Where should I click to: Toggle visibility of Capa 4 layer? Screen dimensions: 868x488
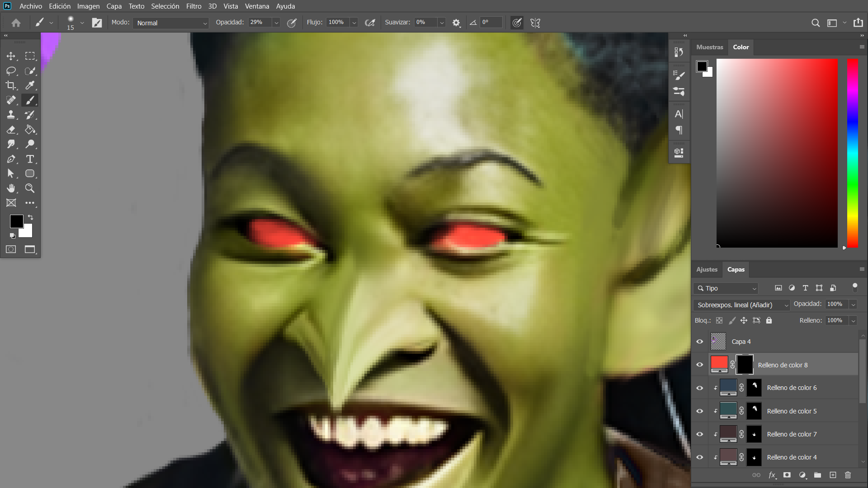[x=700, y=342]
